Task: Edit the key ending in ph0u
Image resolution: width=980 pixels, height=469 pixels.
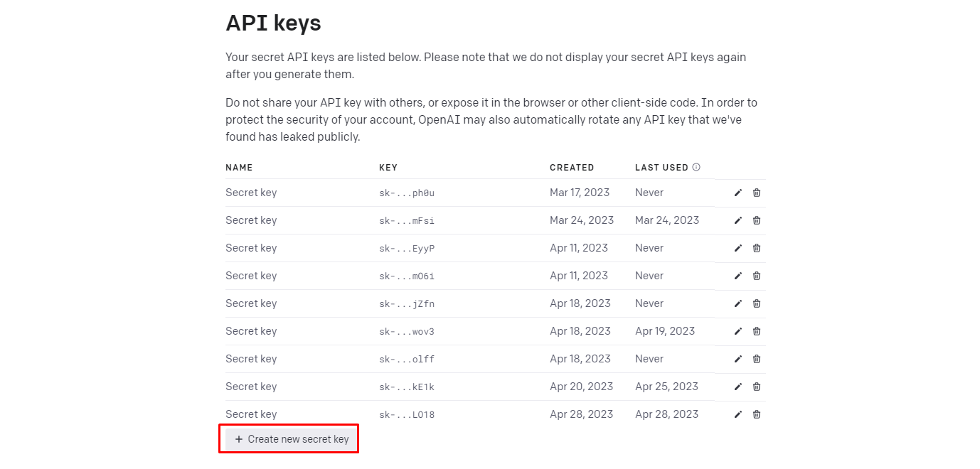Action: pyautogui.click(x=738, y=193)
